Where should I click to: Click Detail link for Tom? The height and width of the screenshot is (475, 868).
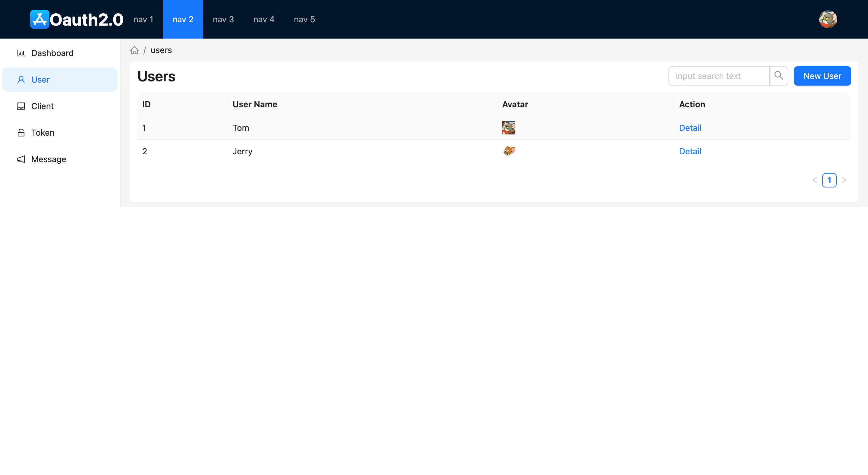690,127
